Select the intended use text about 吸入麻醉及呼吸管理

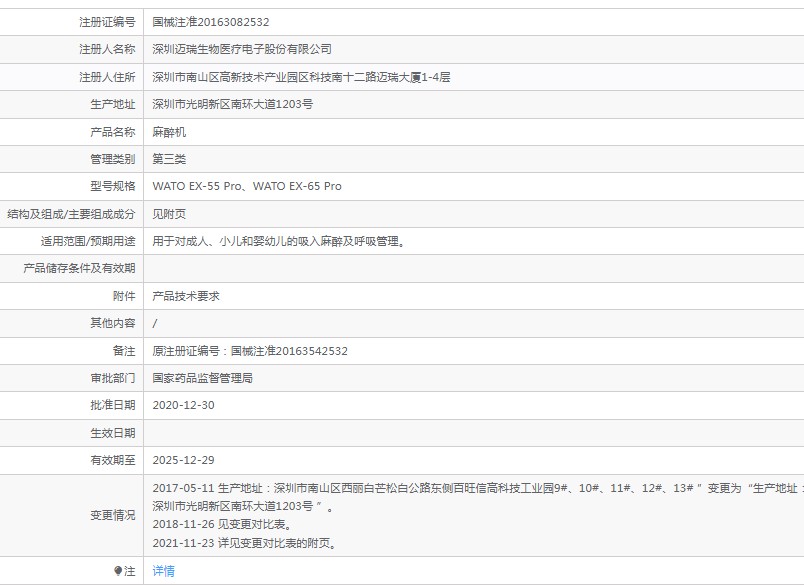pos(280,241)
